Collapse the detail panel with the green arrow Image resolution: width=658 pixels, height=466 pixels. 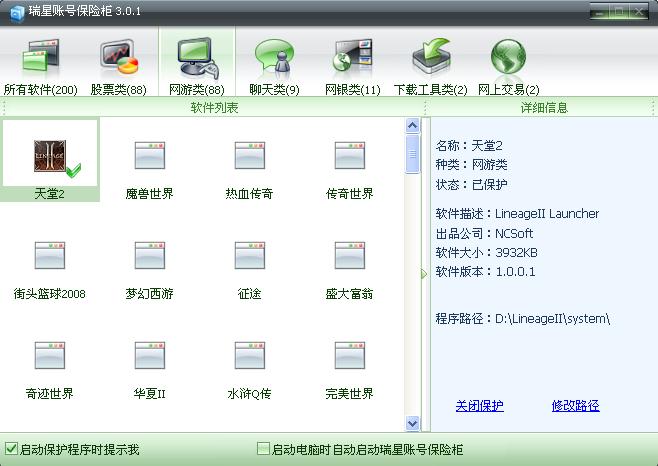[x=424, y=274]
